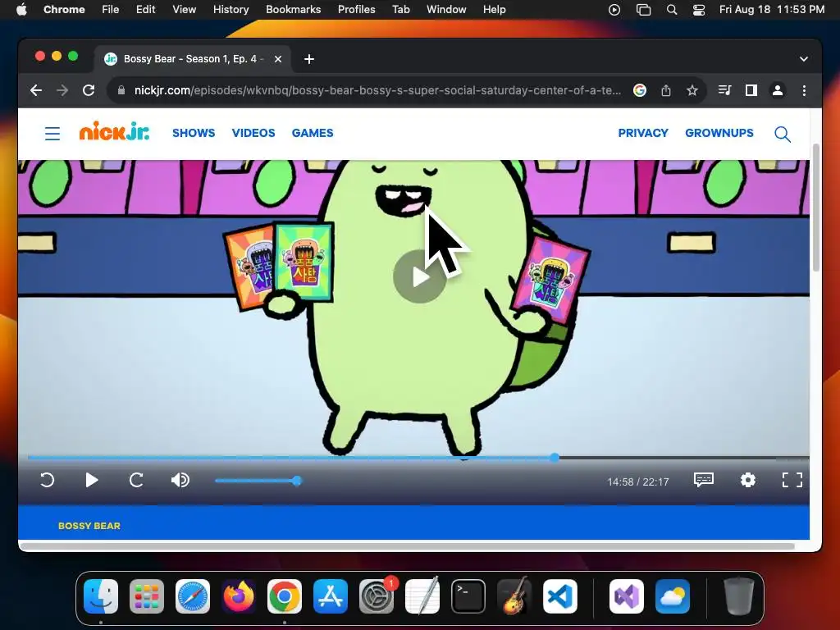Seek on the video progress bar
Image resolution: width=840 pixels, height=630 pixels.
[x=418, y=458]
